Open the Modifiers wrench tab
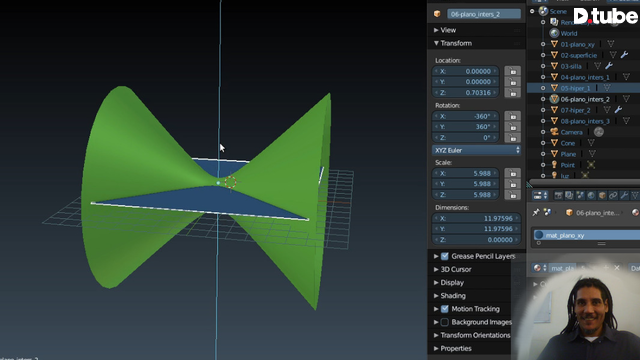Screen dimensions: 640x360 [624, 195]
